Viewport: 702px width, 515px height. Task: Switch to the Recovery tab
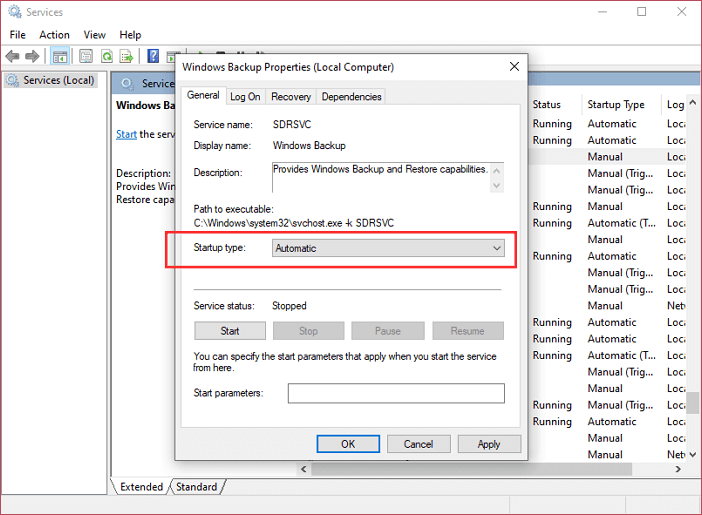click(291, 97)
